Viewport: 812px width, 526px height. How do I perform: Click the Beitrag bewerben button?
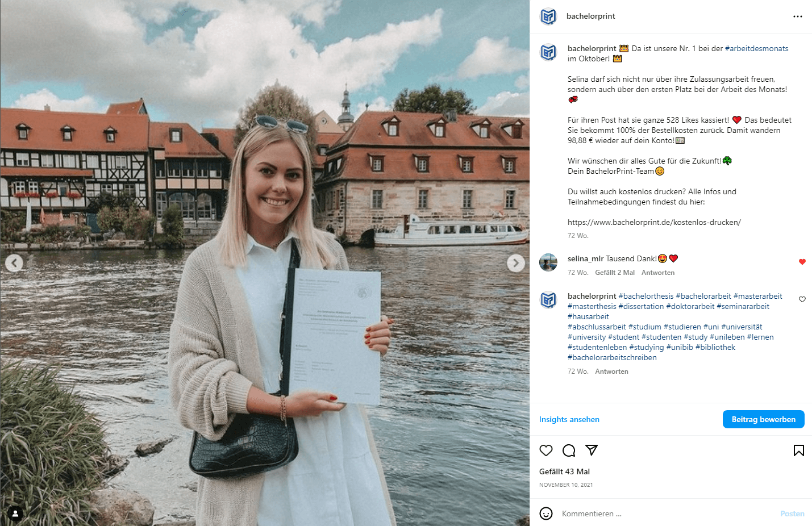(764, 419)
